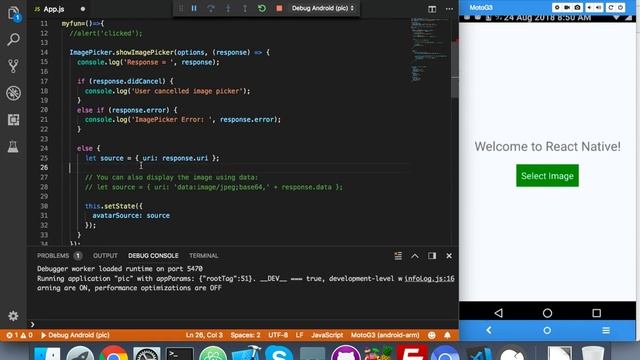The image size is (640, 360).
Task: Split the editor to the right
Action: click(432, 9)
